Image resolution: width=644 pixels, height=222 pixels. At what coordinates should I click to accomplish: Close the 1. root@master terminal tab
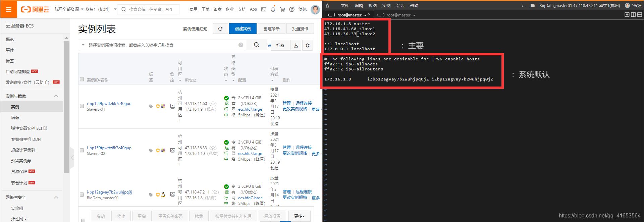click(369, 14)
